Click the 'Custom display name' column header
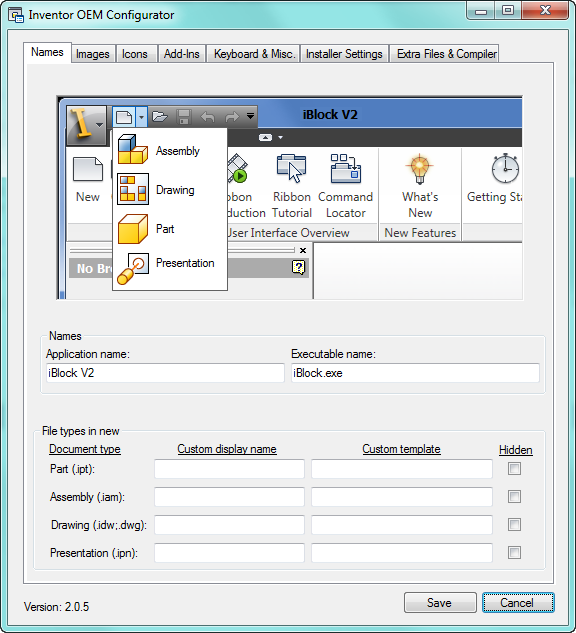 [227, 449]
